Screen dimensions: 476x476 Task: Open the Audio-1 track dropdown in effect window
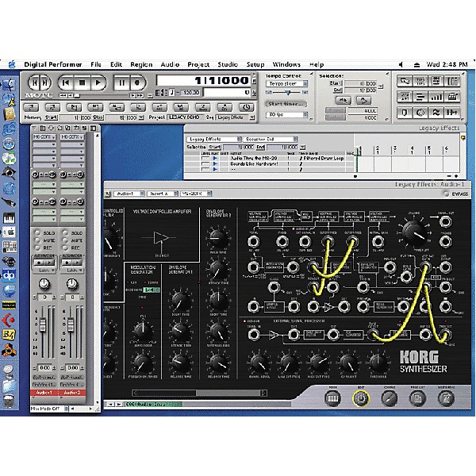click(x=129, y=194)
